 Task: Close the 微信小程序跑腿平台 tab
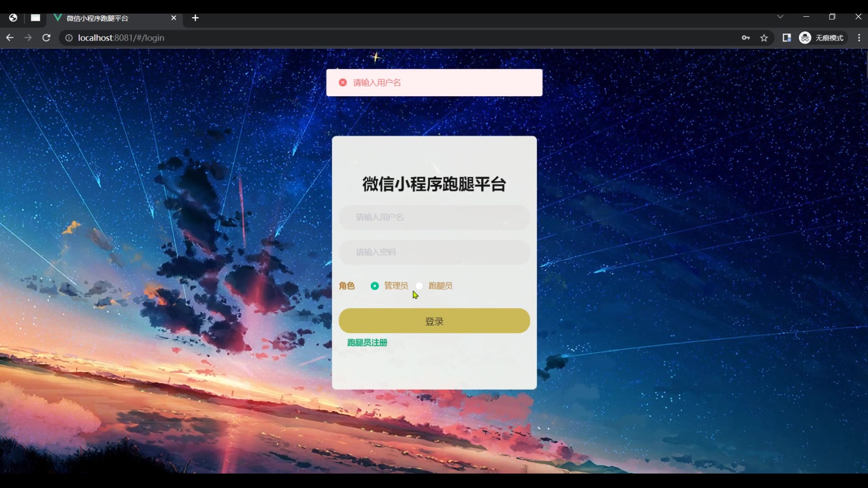(174, 18)
